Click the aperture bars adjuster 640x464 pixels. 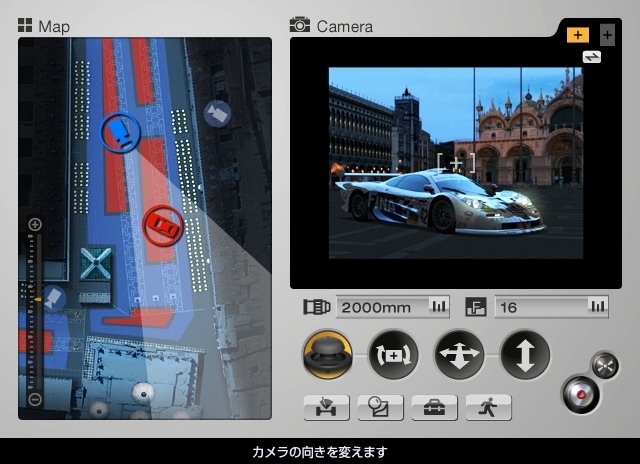click(598, 306)
